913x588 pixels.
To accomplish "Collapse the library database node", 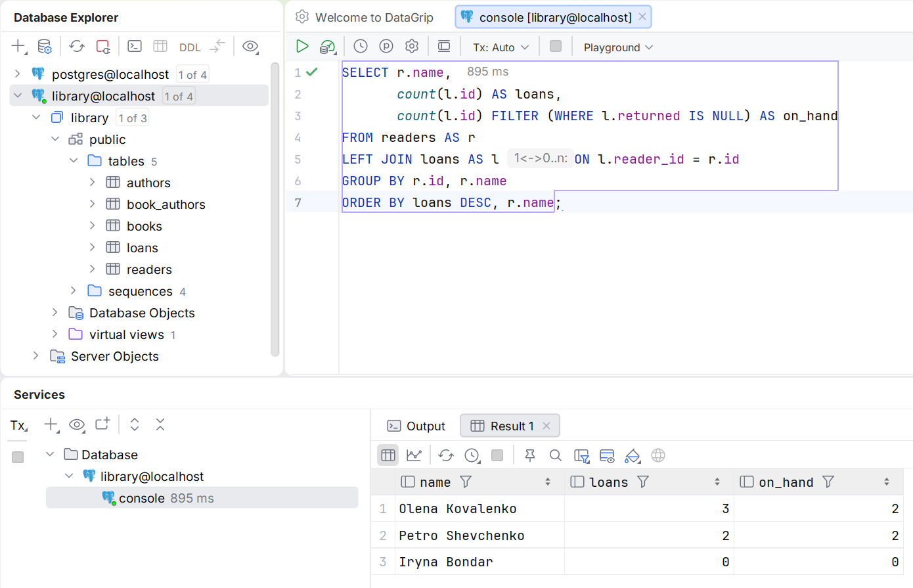I will (36, 117).
